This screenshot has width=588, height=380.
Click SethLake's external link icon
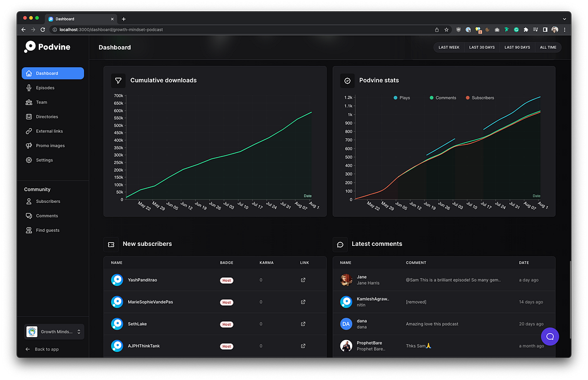click(x=303, y=324)
